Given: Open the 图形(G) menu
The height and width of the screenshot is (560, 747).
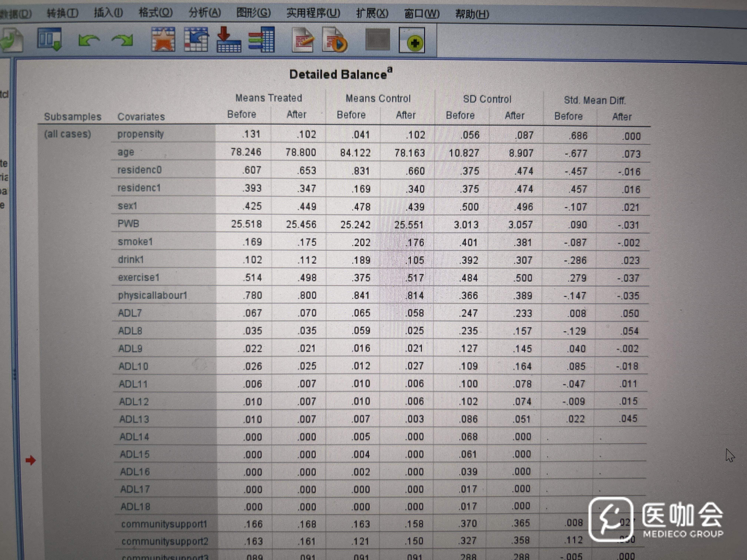Looking at the screenshot, I should click(253, 13).
